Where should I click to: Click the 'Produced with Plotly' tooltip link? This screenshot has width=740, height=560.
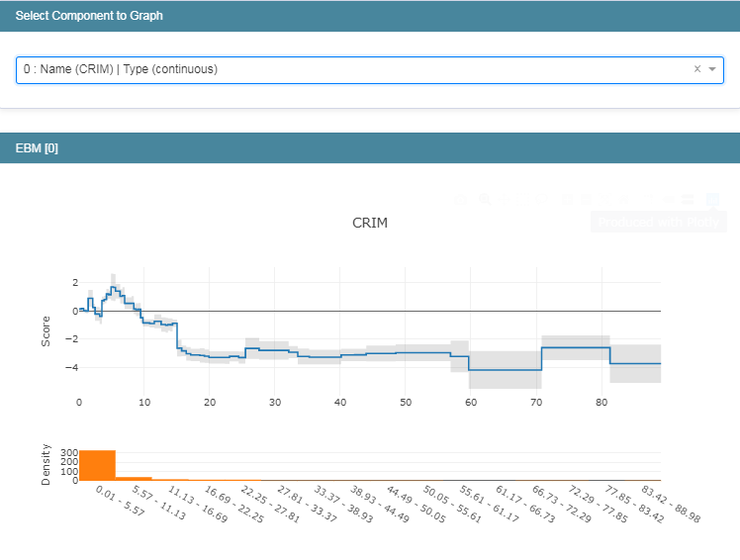click(x=659, y=222)
